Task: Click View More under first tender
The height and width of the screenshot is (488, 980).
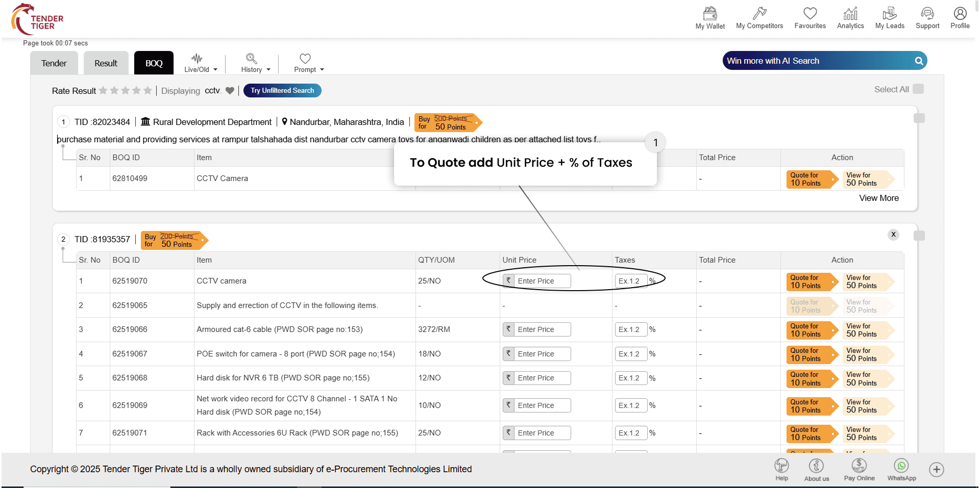Action: pyautogui.click(x=878, y=198)
